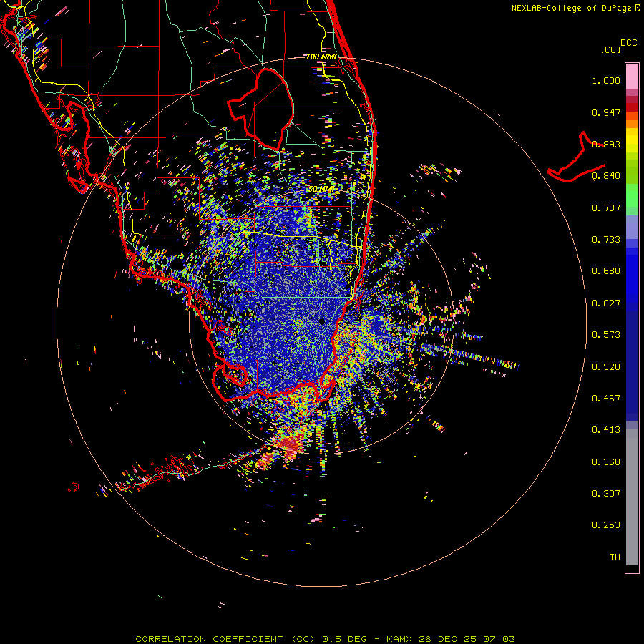The width and height of the screenshot is (644, 644).
Task: Pick the pink top segment of the color bar
Action: pos(632,77)
